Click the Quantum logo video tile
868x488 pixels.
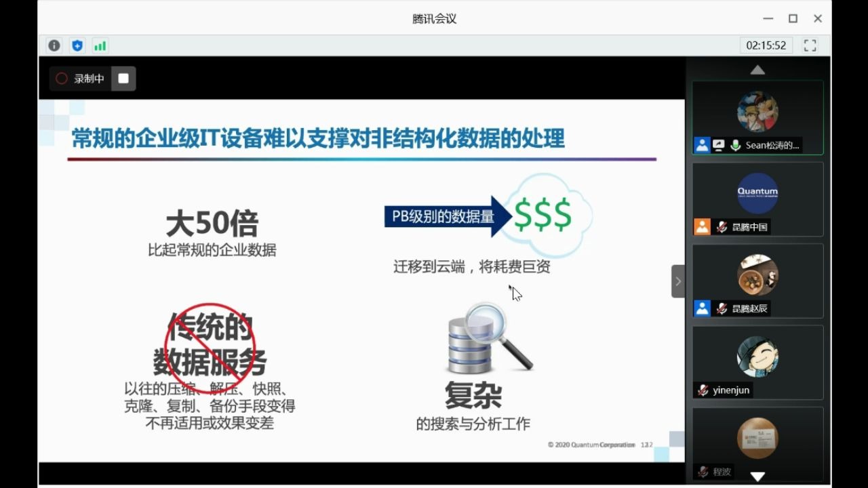[757, 193]
